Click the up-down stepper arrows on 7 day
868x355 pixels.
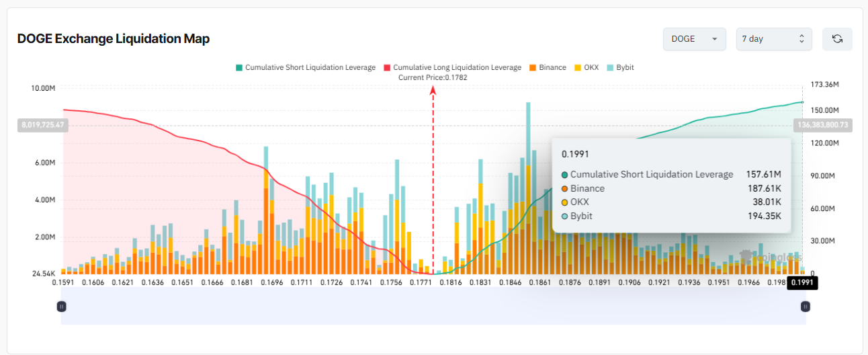coord(801,39)
